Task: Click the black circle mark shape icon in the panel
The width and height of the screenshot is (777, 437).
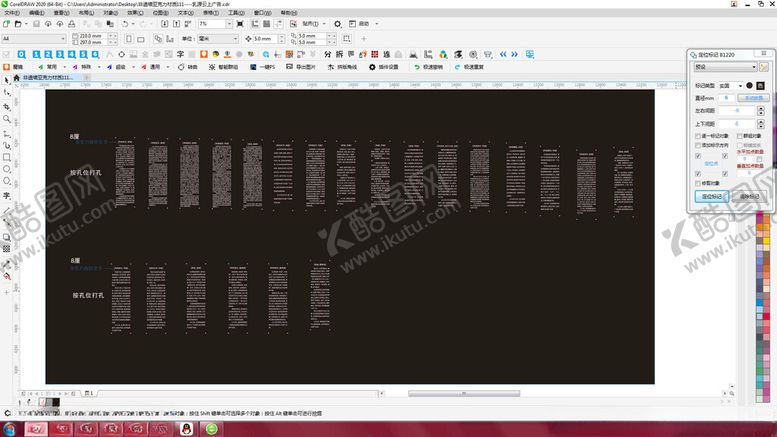Action: (x=749, y=86)
